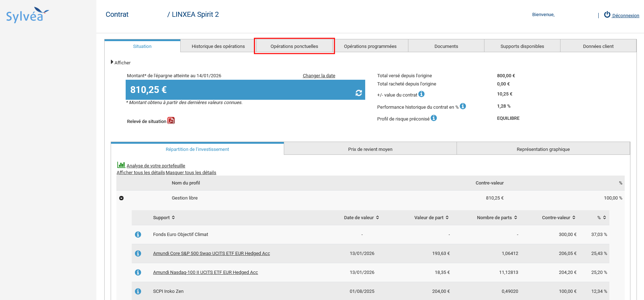The height and width of the screenshot is (300, 644).
Task: Expand the Afficher disclosure triangle
Action: click(x=112, y=62)
